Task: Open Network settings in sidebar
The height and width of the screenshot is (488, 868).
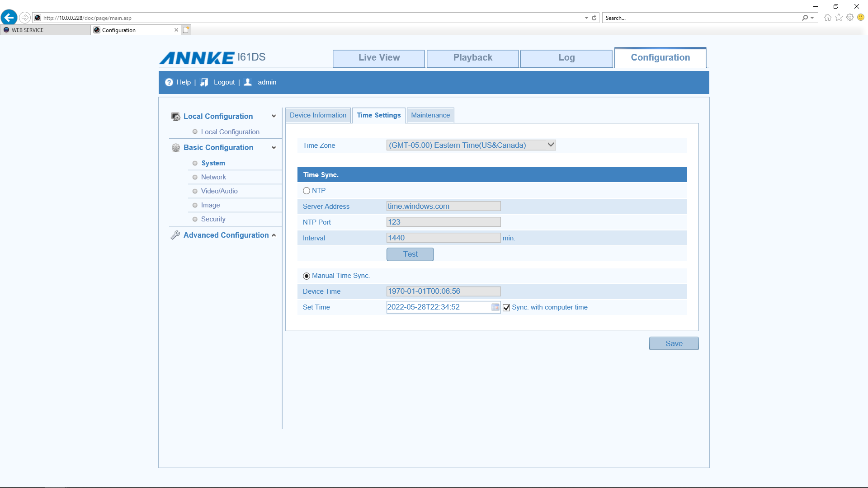Action: coord(213,177)
